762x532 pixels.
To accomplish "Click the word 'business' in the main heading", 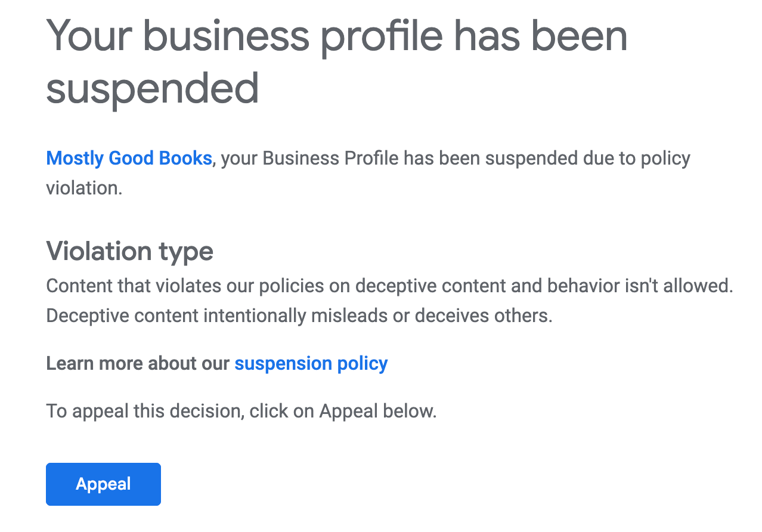I will pos(226,37).
